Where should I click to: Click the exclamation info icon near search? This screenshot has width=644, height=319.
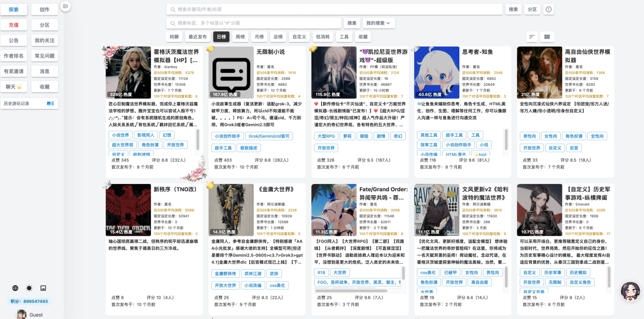(549, 9)
